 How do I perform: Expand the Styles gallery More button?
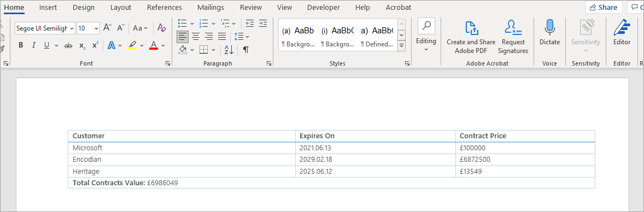pos(402,45)
